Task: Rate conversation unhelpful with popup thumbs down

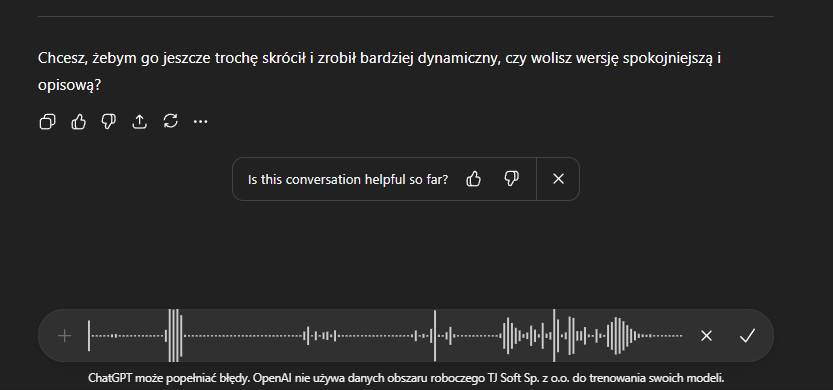Action: (x=511, y=179)
